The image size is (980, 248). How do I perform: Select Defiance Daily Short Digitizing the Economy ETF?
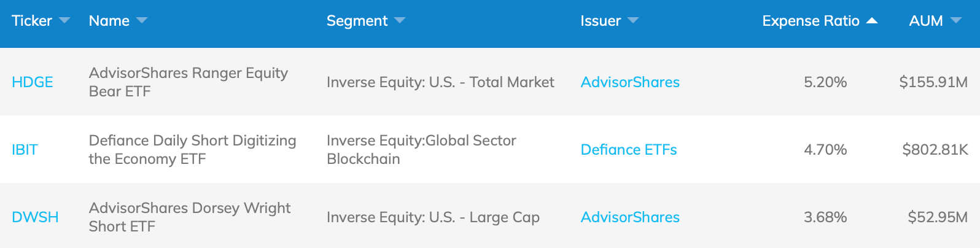(192, 150)
